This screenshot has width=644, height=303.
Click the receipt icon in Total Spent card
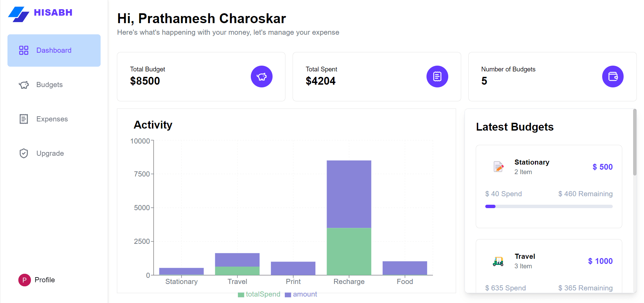pos(437,77)
